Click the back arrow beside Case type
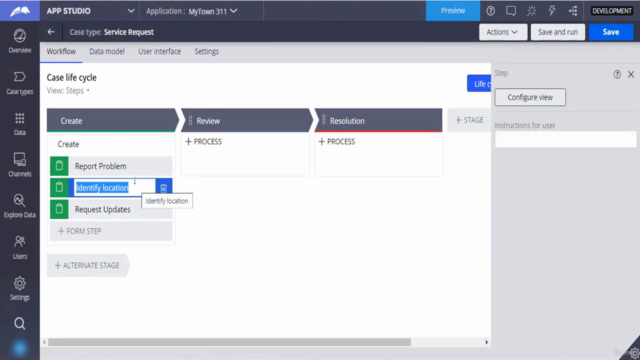This screenshot has width=640, height=360. [51, 32]
